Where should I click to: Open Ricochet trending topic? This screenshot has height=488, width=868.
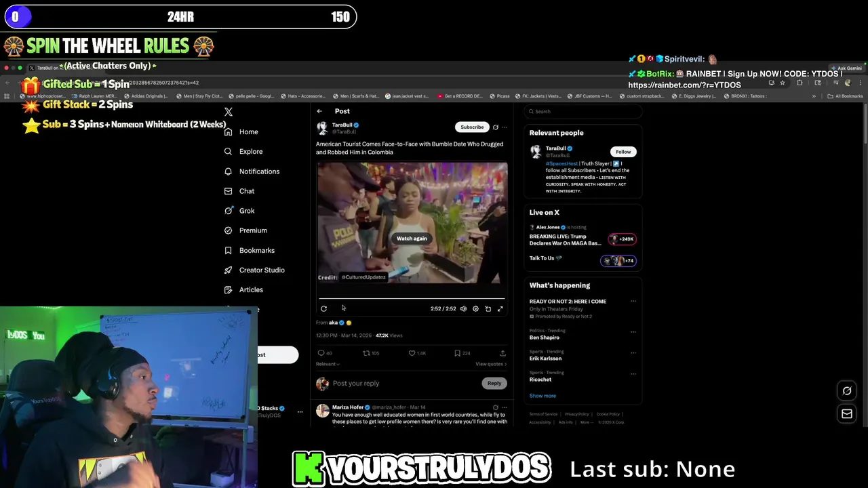[540, 380]
